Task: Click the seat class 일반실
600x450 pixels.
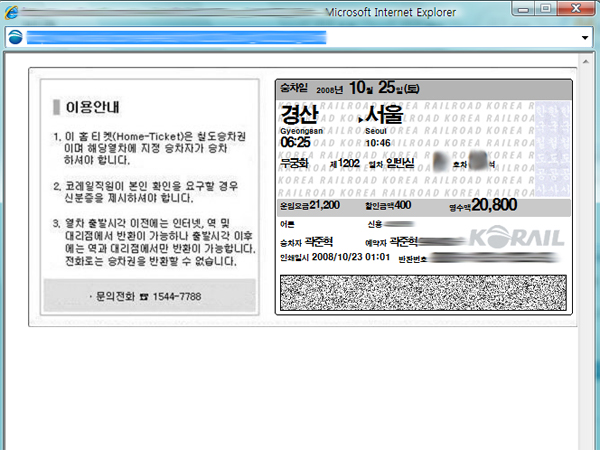Action: pos(399,163)
